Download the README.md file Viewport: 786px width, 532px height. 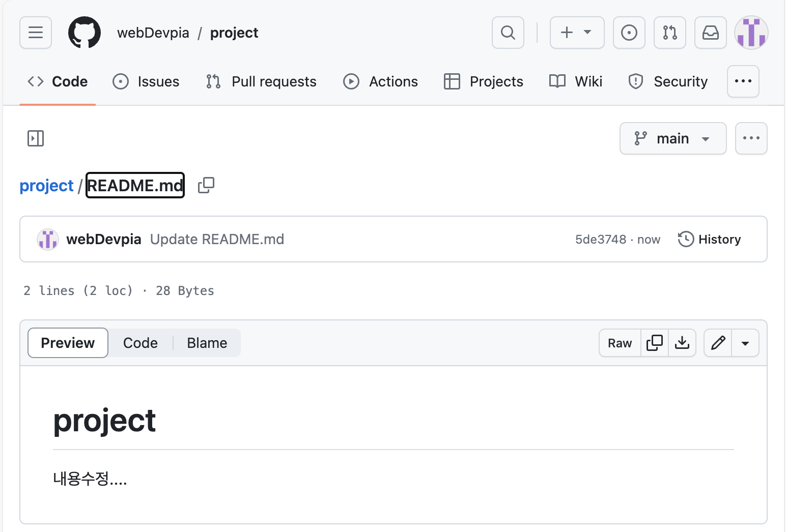coord(682,343)
